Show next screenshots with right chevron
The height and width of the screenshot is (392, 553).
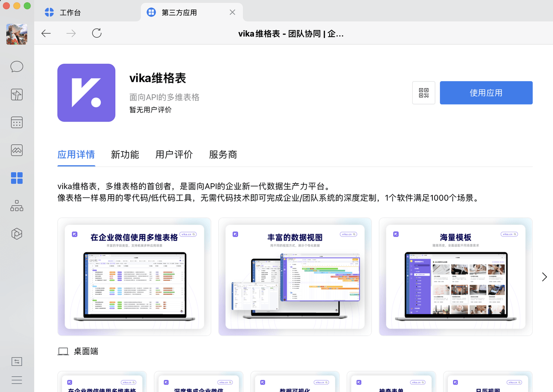(544, 277)
